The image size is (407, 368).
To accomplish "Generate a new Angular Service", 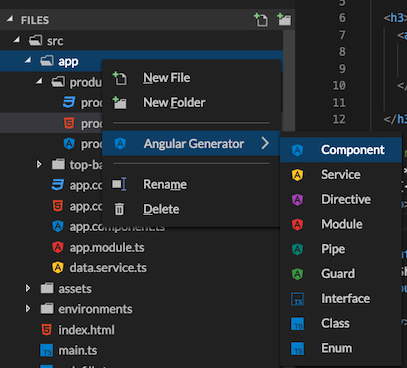I will coord(341,175).
